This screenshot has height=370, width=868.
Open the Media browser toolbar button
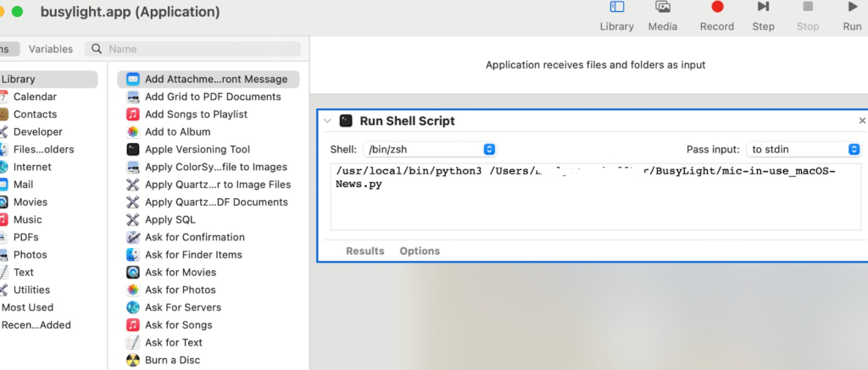click(663, 16)
